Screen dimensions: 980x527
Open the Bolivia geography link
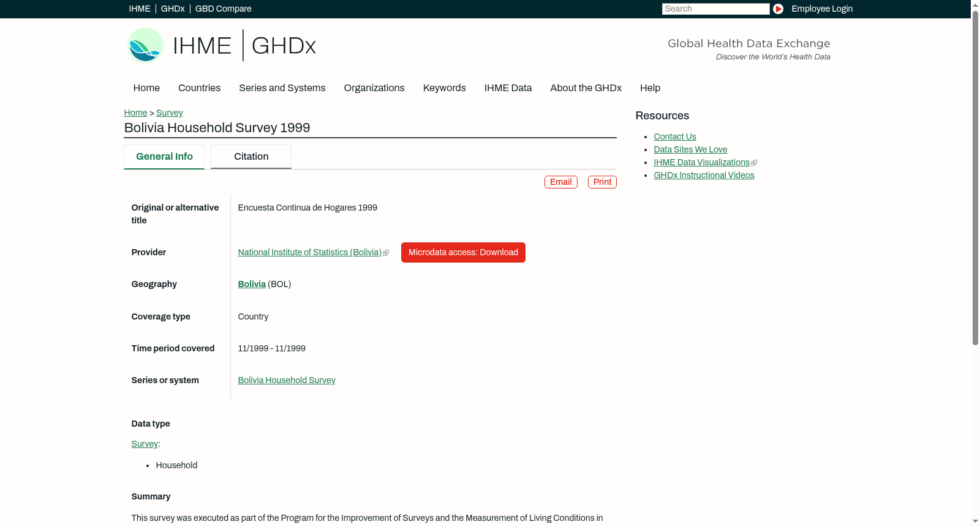coord(252,284)
